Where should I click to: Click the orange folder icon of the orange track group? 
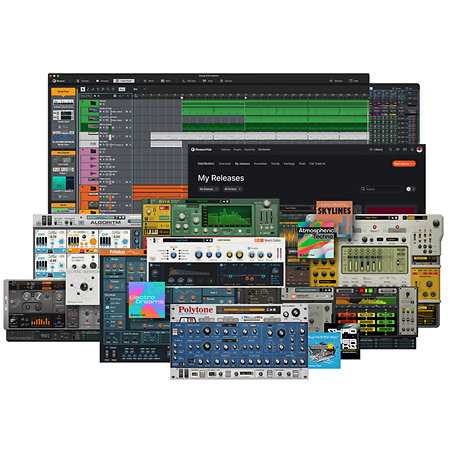click(x=93, y=189)
